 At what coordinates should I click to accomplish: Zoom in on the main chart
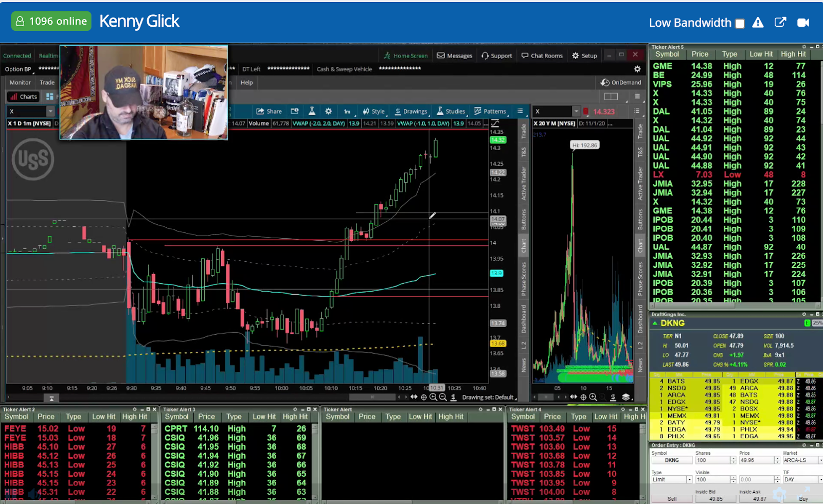click(433, 397)
